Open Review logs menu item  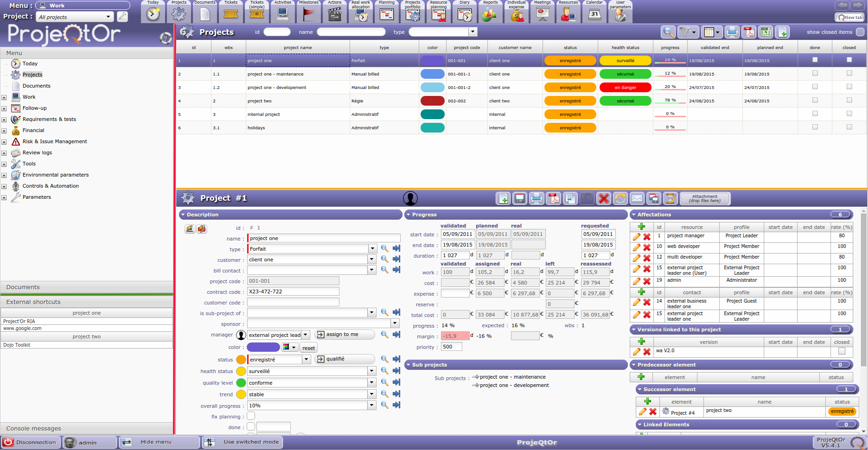coord(37,152)
